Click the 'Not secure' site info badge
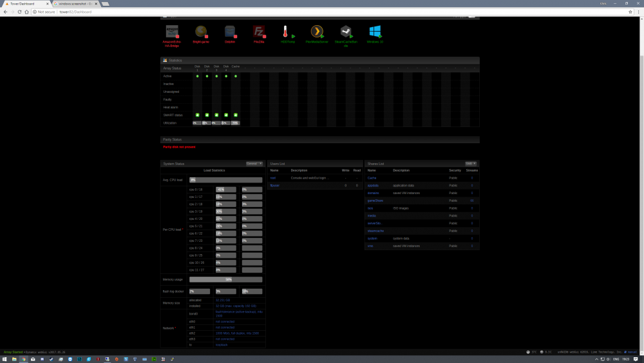The height and width of the screenshot is (363, 644). pos(44,12)
